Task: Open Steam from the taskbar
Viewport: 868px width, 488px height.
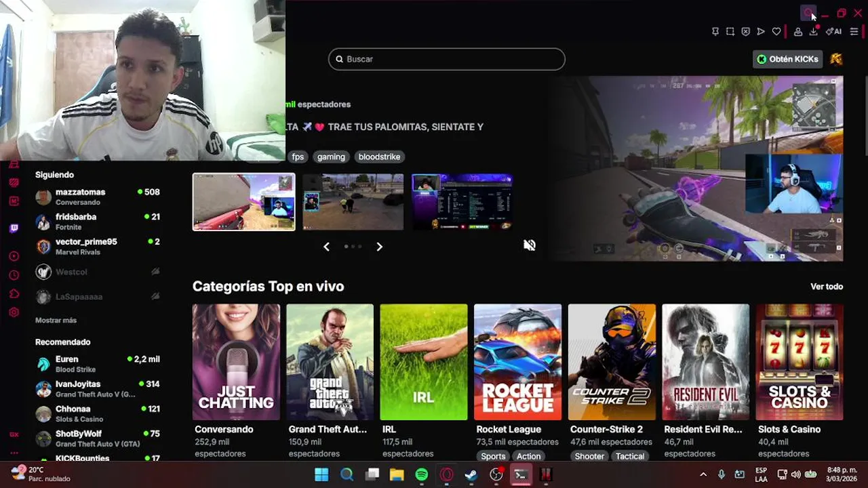Action: [x=471, y=474]
